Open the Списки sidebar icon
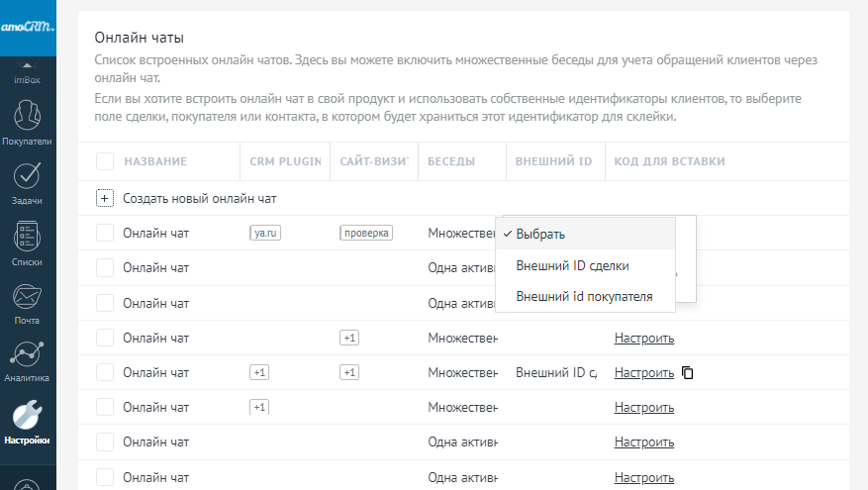 point(28,237)
